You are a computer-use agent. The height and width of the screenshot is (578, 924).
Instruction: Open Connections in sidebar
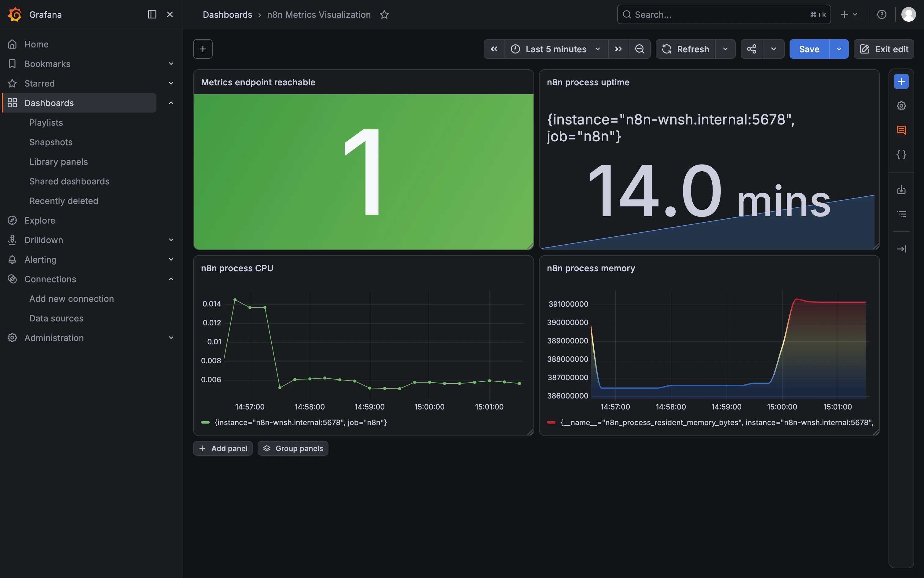pyautogui.click(x=50, y=279)
